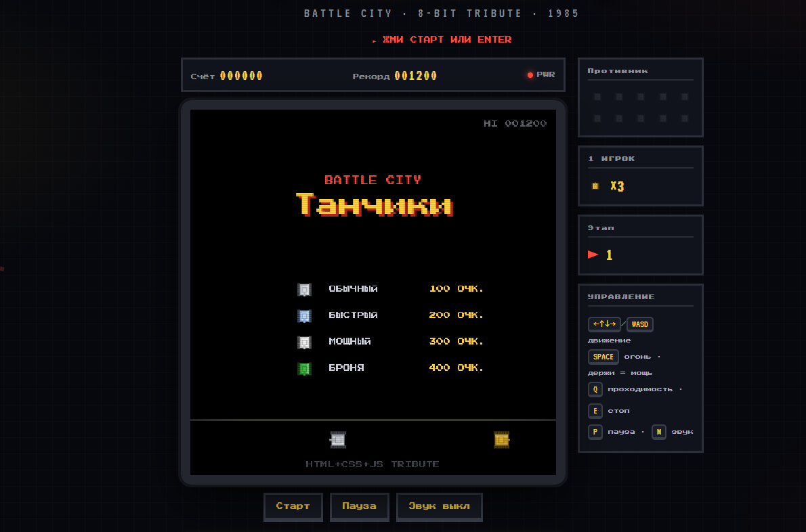Click the X3 lives counter
The image size is (806, 532).
tap(617, 186)
